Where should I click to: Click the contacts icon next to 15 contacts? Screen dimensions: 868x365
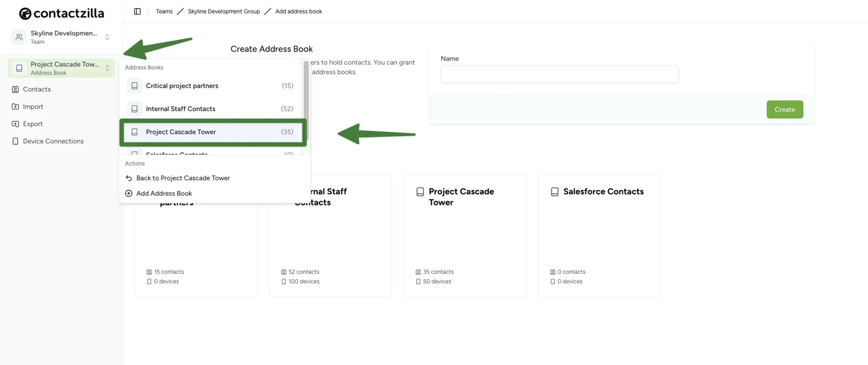tap(149, 272)
